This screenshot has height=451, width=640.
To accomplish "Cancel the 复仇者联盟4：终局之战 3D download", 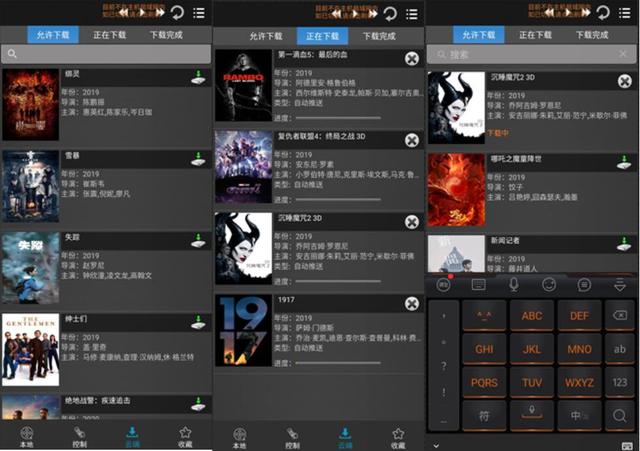I will coord(412,140).
